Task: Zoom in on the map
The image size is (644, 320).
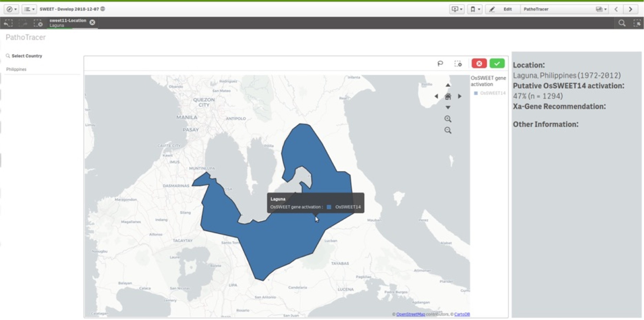Action: [x=448, y=119]
